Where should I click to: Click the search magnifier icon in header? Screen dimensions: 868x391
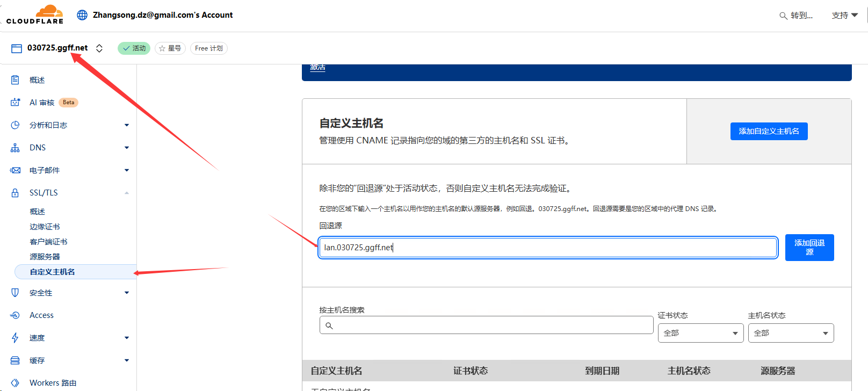tap(783, 16)
